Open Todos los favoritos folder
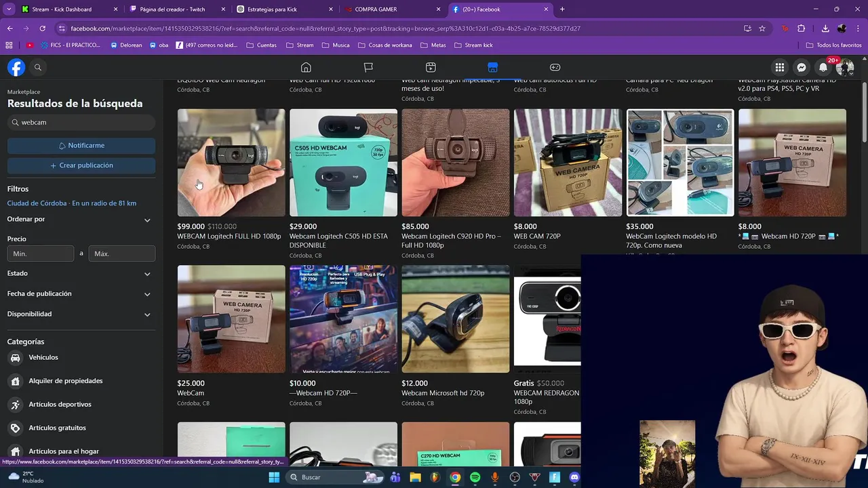The image size is (868, 488). click(833, 45)
